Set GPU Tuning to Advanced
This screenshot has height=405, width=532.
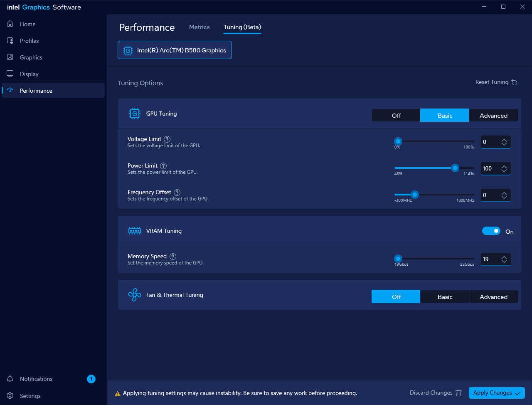pyautogui.click(x=493, y=116)
